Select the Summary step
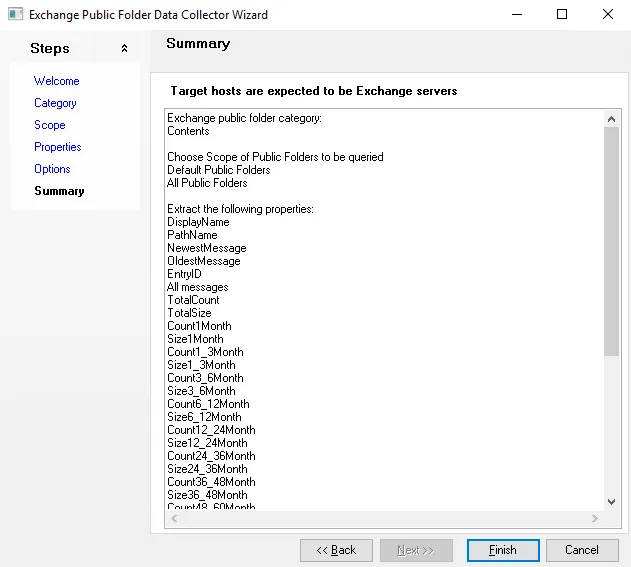 click(60, 191)
